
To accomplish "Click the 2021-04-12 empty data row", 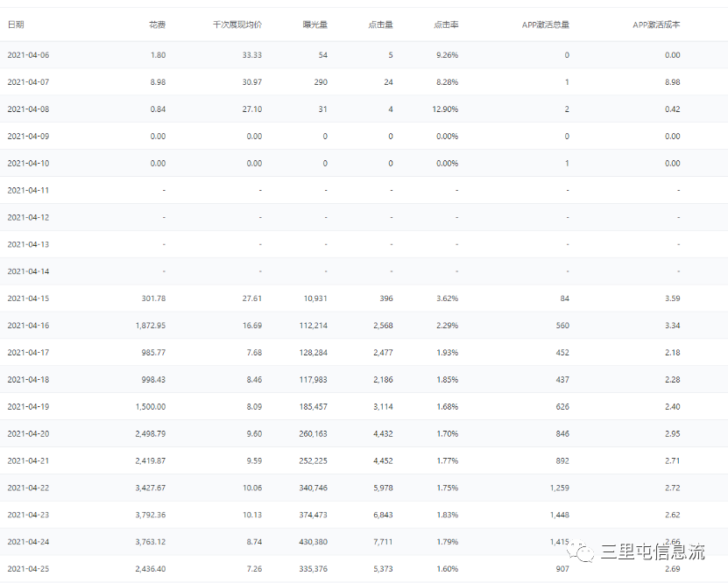I will (28, 217).
